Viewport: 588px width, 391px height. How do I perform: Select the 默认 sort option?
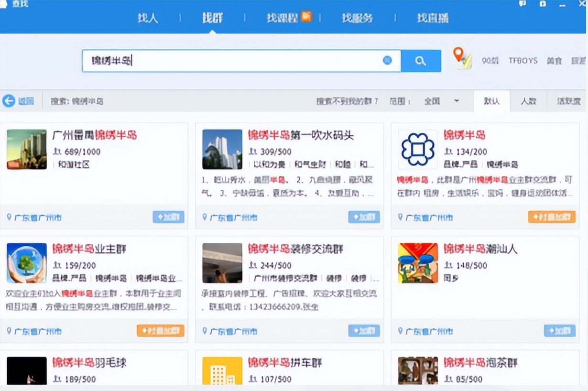coord(491,101)
